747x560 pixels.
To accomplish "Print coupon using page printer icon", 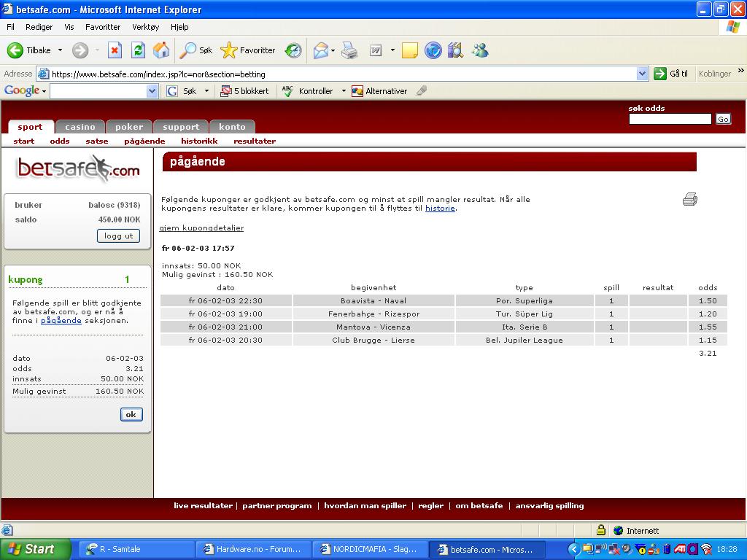I will (690, 199).
